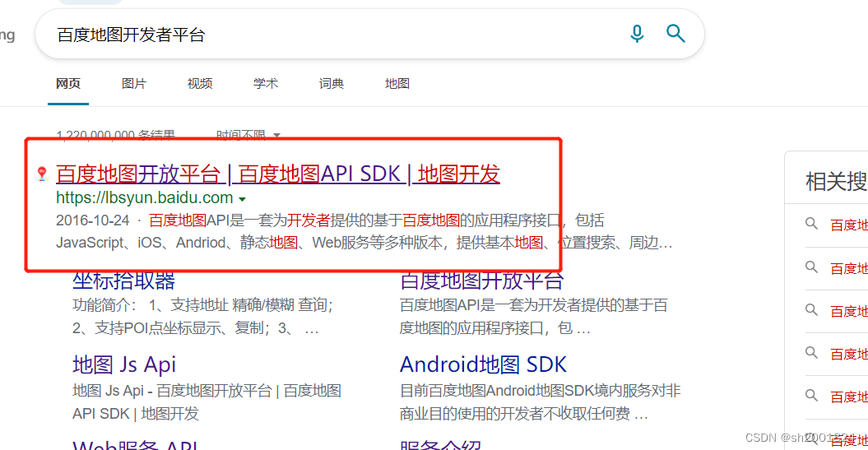This screenshot has width=868, height=450.
Task: Click the second related search magnifier icon
Action: pyautogui.click(x=811, y=267)
